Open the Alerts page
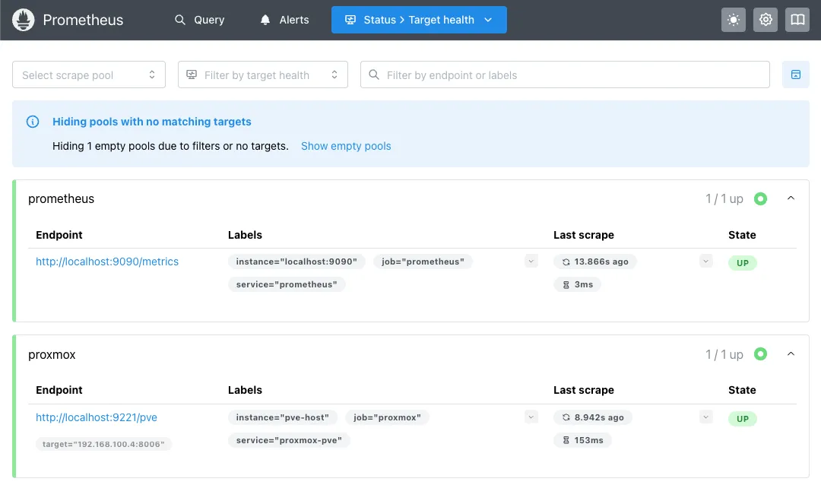This screenshot has width=821, height=504. pos(285,20)
